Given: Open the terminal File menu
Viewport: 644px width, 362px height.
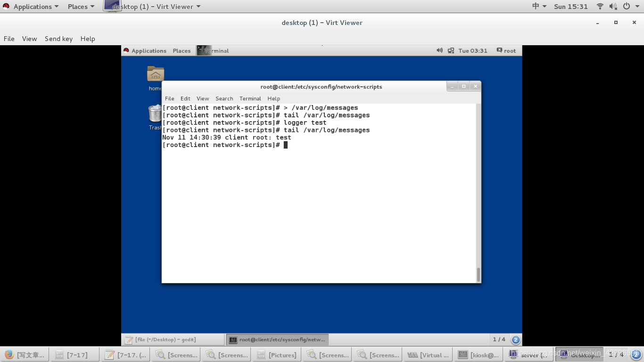Looking at the screenshot, I should point(170,99).
